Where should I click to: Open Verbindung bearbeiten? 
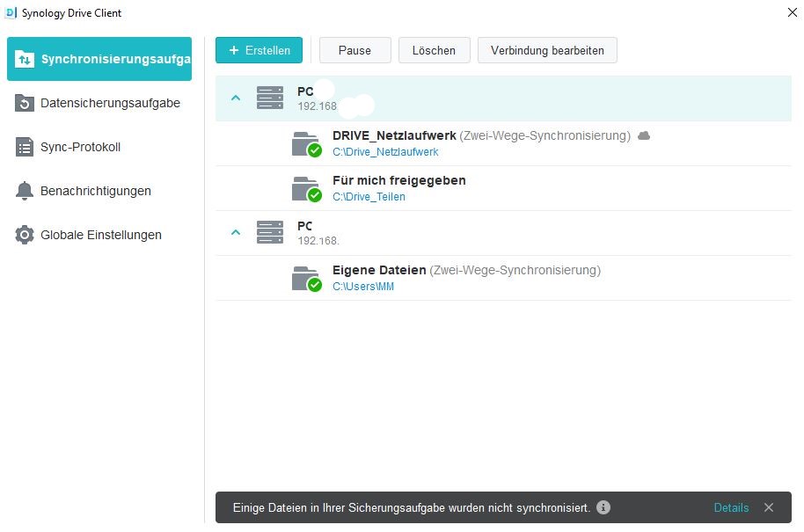click(547, 50)
